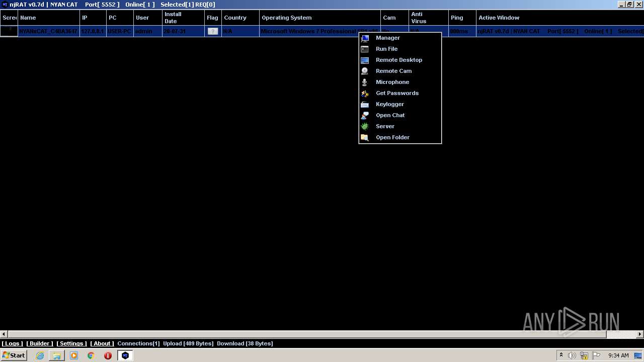
Task: Click the Get Passwords keys icon
Action: (x=365, y=93)
